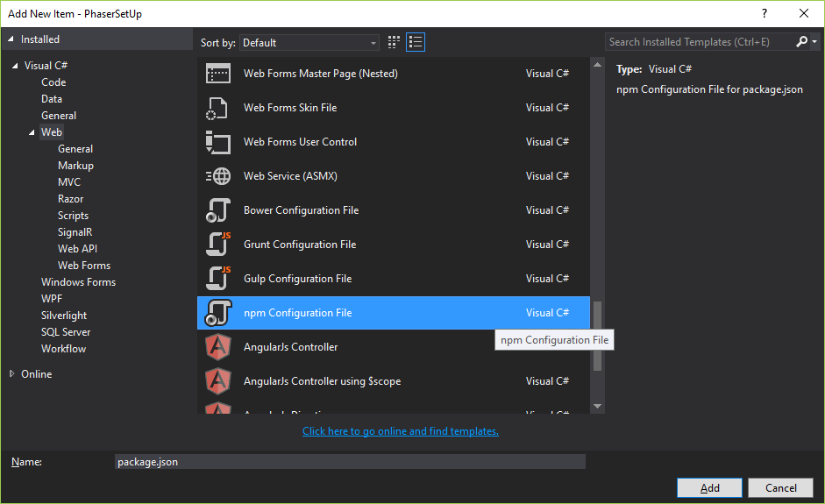
Task: Select the Web Forms category
Action: click(84, 266)
